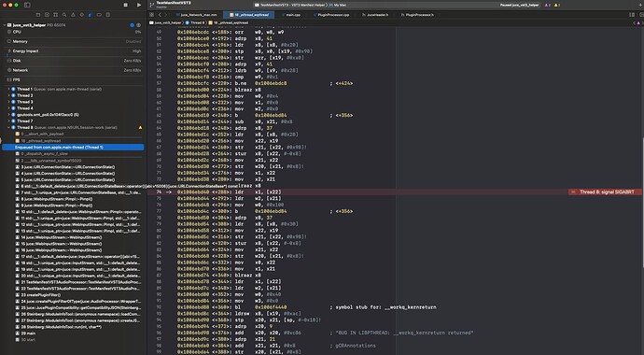
Task: Click juce_vst3_helper in jump bar
Action: [x=165, y=22]
